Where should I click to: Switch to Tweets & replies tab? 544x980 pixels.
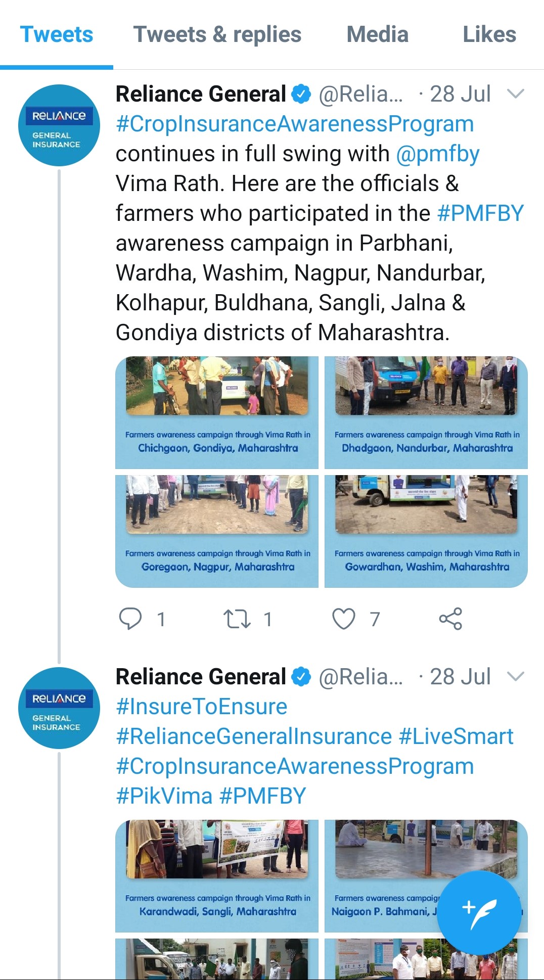(x=217, y=35)
